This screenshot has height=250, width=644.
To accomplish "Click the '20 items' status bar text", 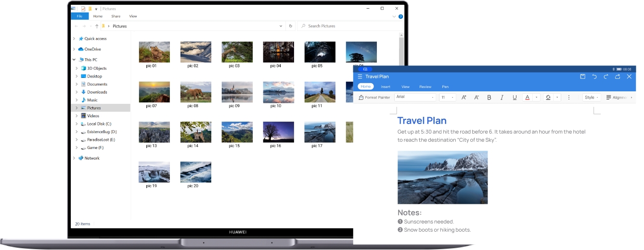I will [82, 224].
